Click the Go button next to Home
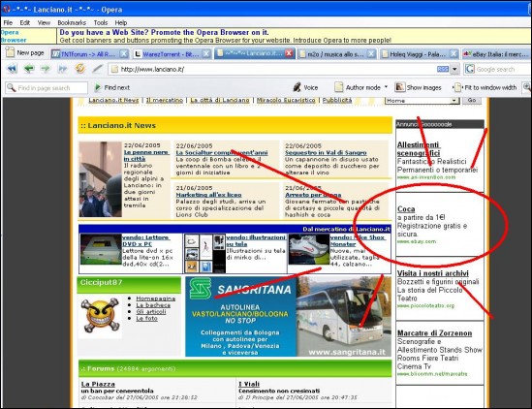 tap(472, 101)
